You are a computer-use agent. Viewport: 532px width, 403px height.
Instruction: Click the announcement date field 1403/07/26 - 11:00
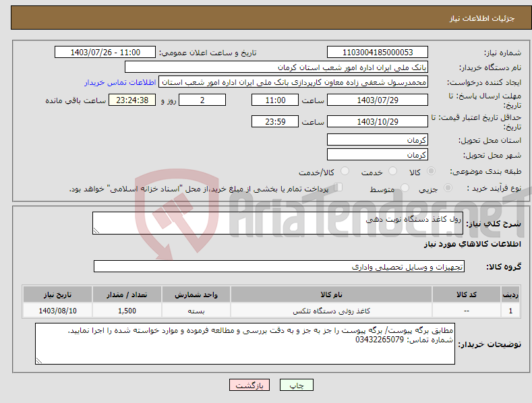coord(105,53)
